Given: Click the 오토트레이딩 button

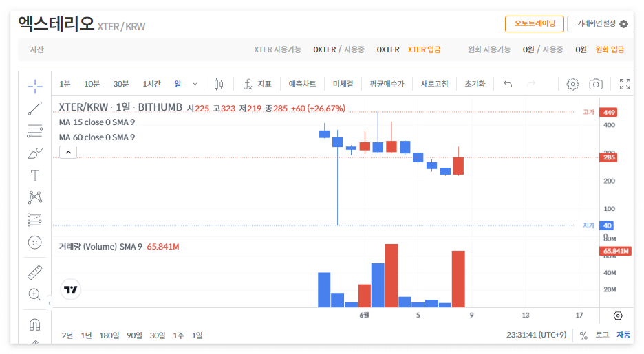Looking at the screenshot, I should [x=535, y=24].
